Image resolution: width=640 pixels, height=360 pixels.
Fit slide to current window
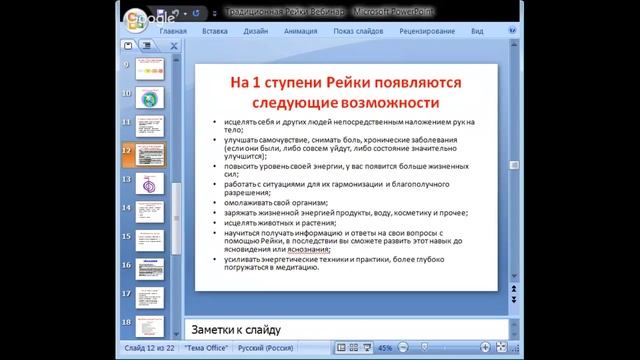click(501, 347)
